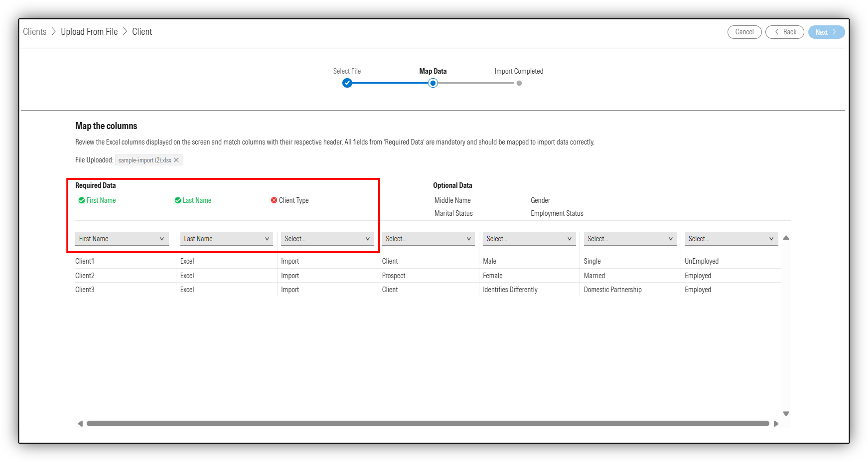Viewport: 868px width, 462px height.
Task: Click the First Name required field label
Action: (x=101, y=200)
